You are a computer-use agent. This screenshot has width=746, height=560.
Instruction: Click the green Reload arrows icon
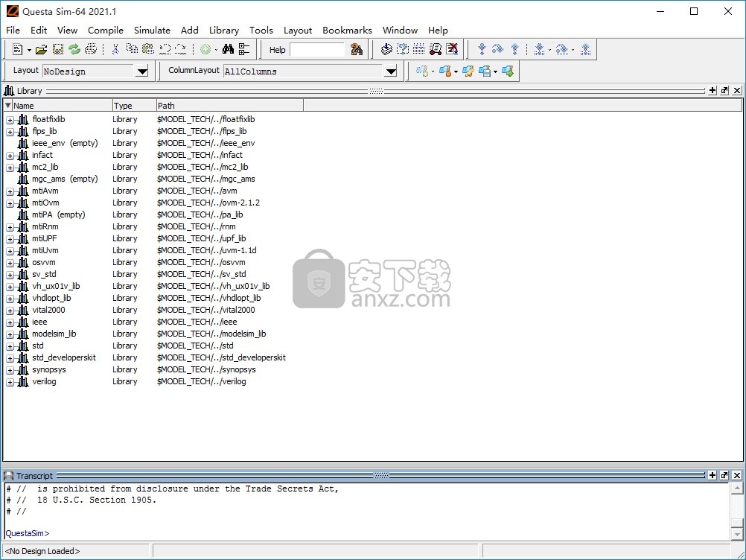(x=74, y=49)
